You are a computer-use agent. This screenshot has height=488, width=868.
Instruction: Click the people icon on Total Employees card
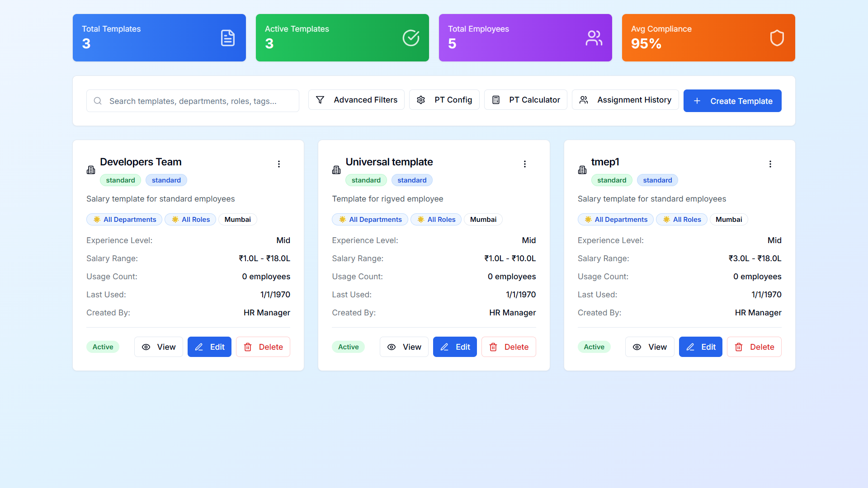[594, 38]
